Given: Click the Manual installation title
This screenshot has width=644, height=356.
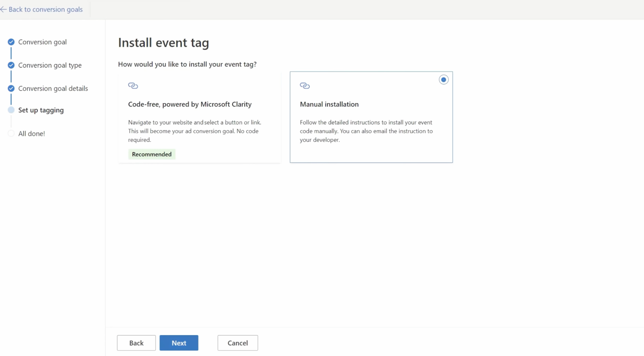Looking at the screenshot, I should click(x=329, y=104).
